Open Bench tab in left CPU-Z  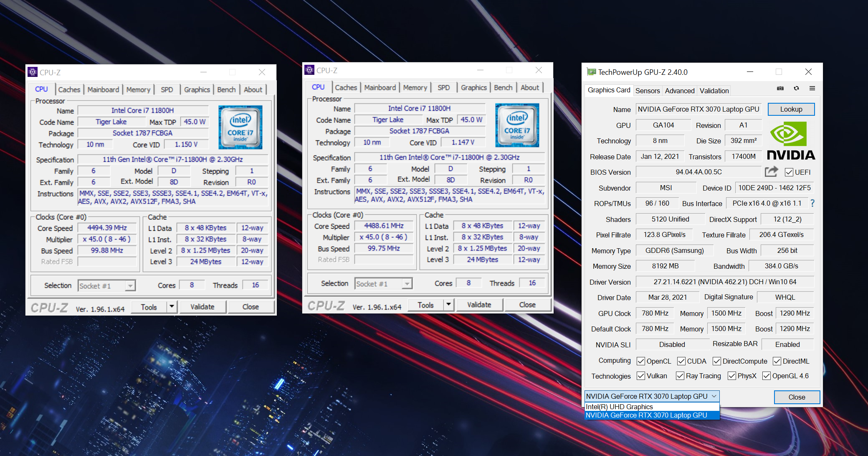tap(226, 89)
